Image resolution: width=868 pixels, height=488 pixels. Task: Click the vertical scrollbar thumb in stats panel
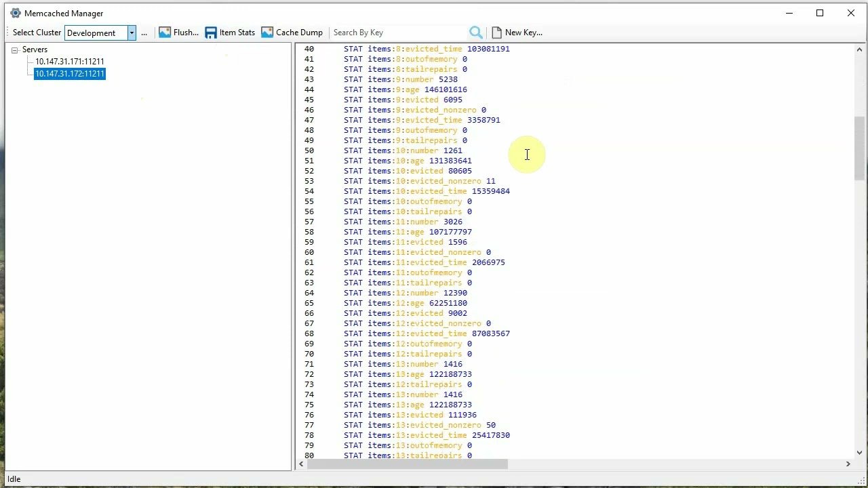click(859, 148)
